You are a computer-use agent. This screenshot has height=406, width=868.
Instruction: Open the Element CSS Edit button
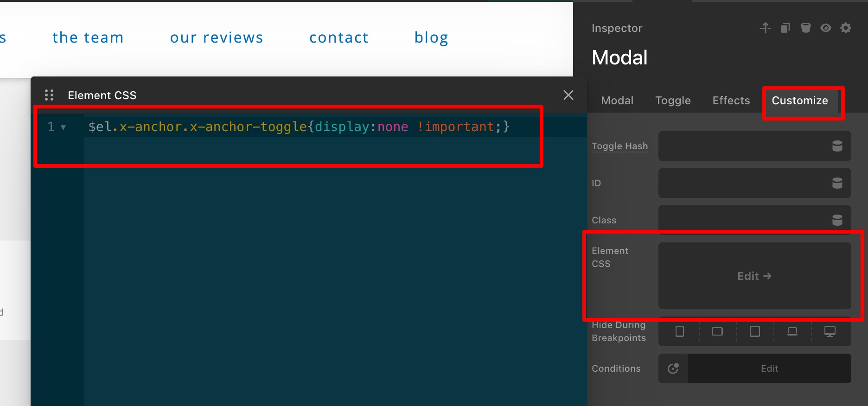pyautogui.click(x=754, y=276)
